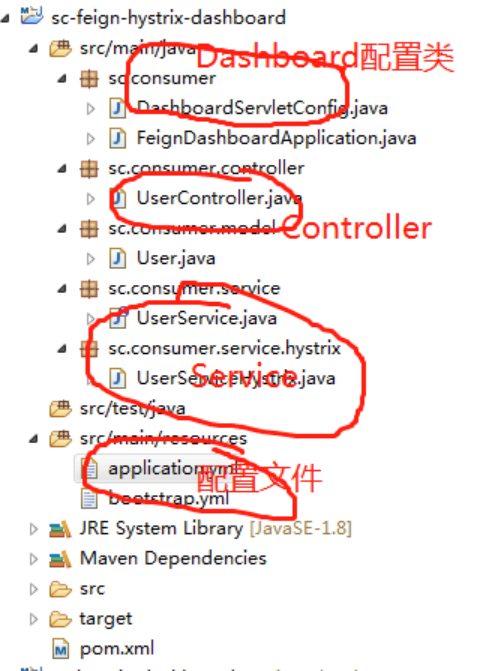
Task: Click the sc-feign-hystrix-dashboard Maven project icon
Action: [x=32, y=15]
